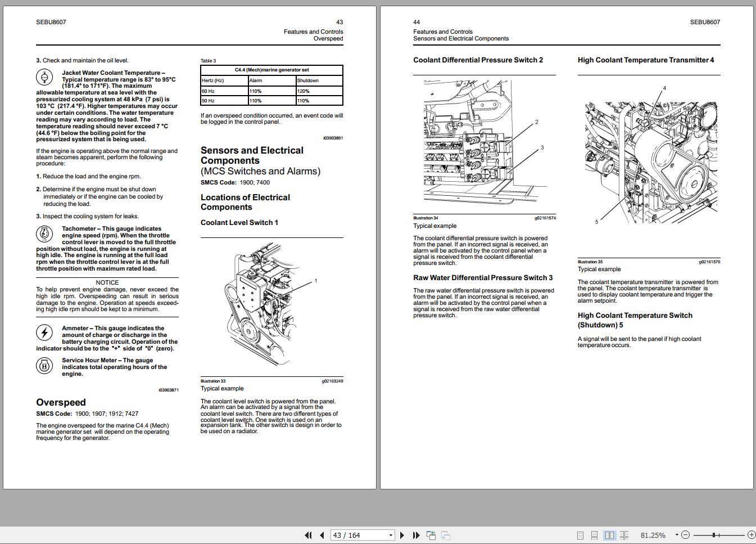Click the Coolant Level Switch 1 heading
Screen dimensions: 756x544
239,222
